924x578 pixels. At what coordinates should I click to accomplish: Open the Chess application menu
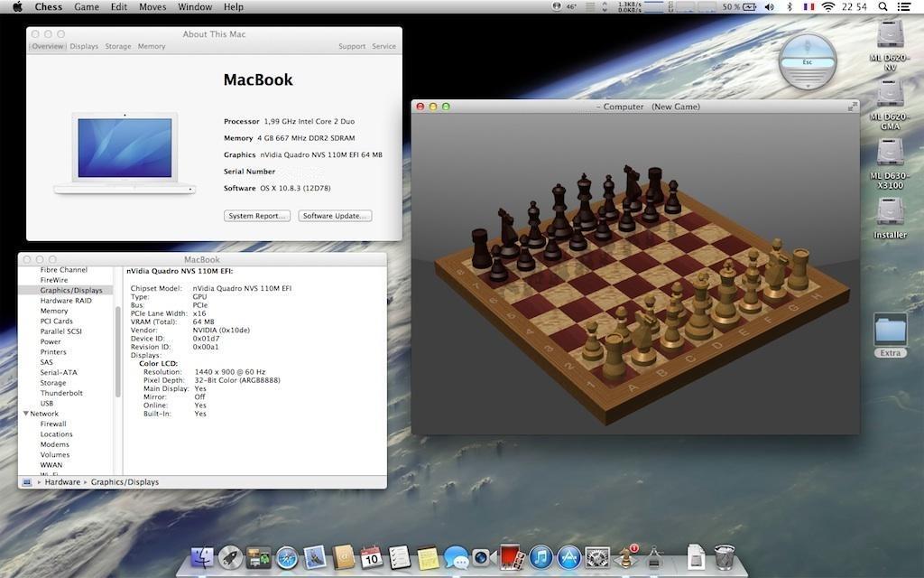[x=49, y=6]
